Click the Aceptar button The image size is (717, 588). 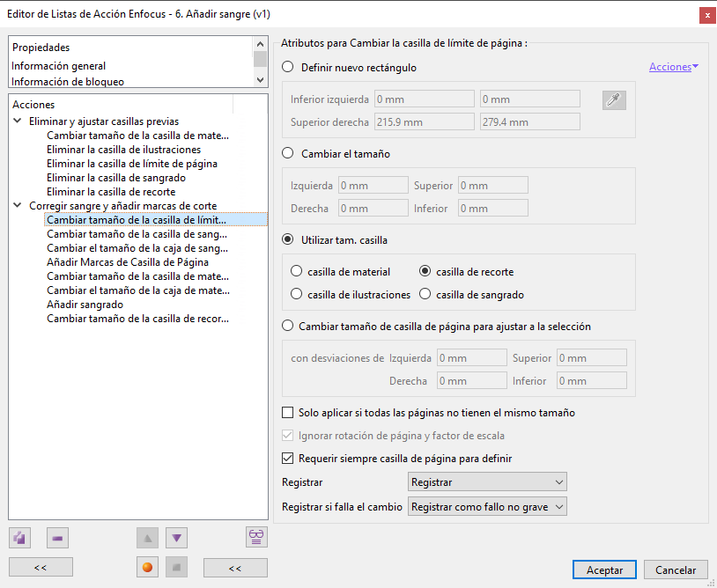[604, 570]
